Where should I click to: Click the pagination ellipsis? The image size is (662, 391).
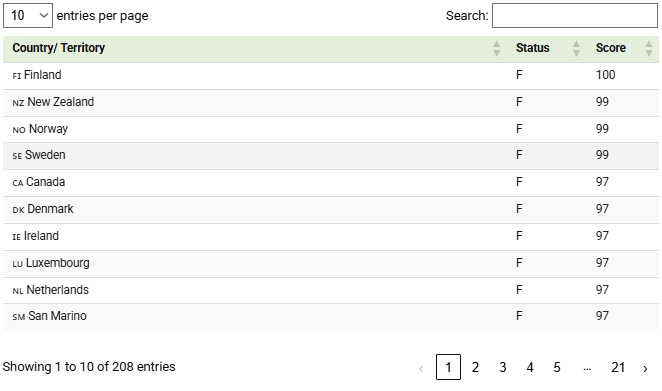click(587, 368)
